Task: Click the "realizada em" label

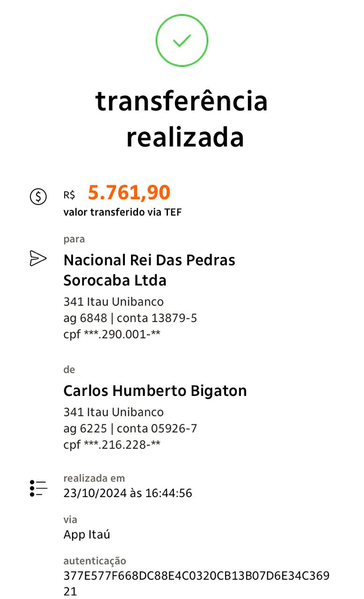Action: (x=94, y=478)
